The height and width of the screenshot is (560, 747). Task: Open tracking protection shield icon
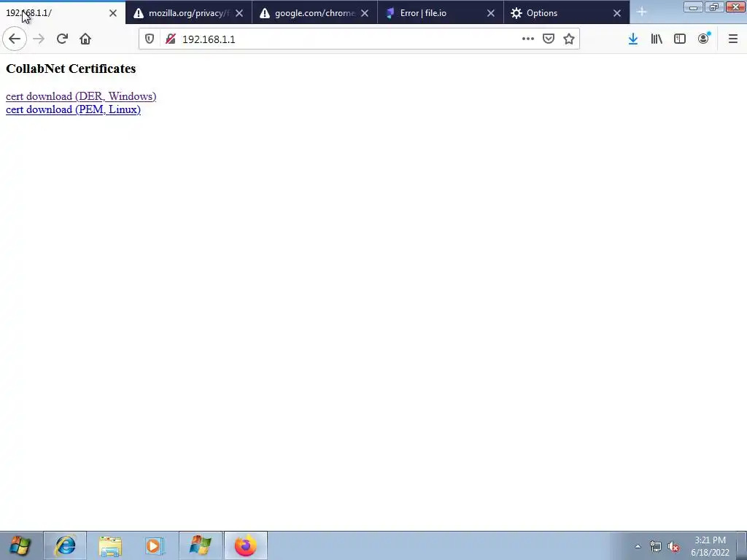pyautogui.click(x=150, y=39)
